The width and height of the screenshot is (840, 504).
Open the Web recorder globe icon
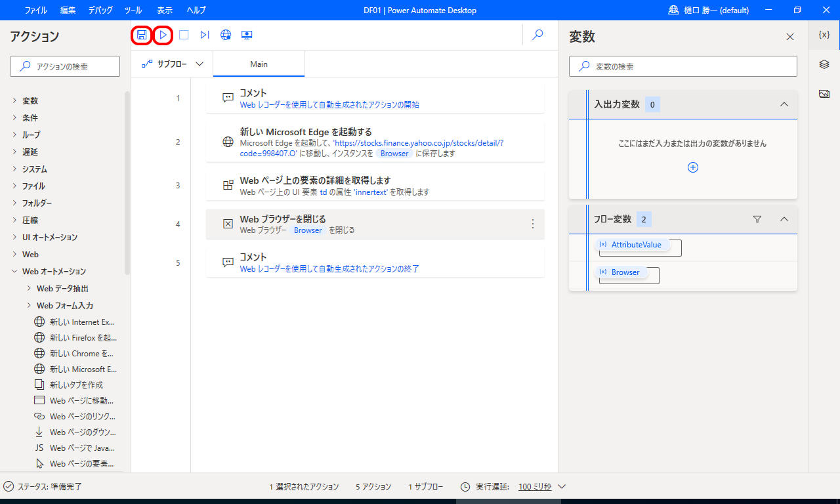[x=226, y=35]
